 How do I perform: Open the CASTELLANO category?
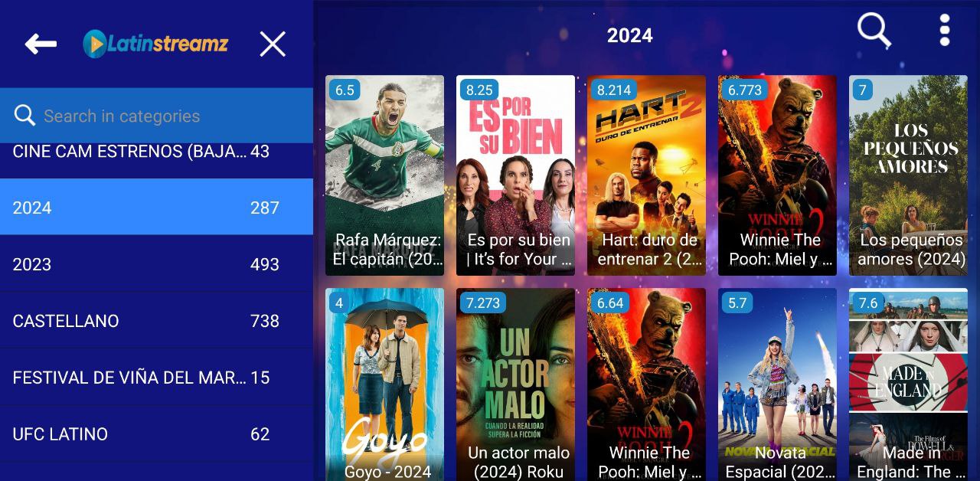[x=156, y=321]
